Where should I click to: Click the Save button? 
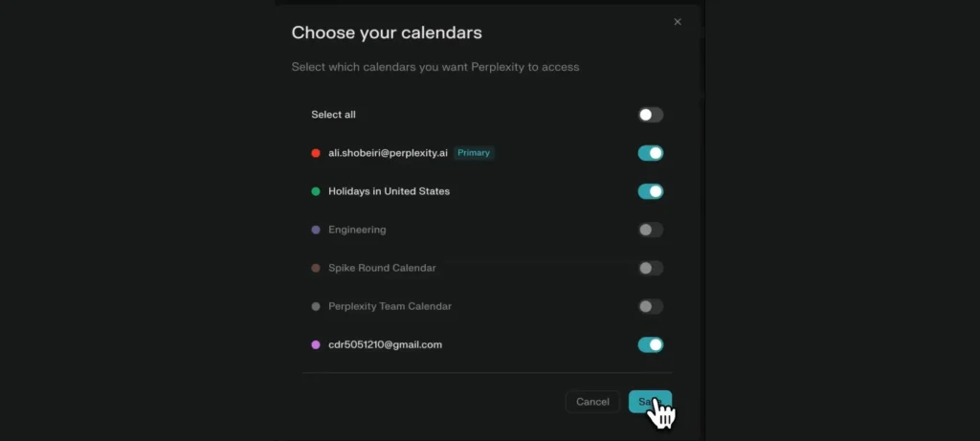point(649,402)
